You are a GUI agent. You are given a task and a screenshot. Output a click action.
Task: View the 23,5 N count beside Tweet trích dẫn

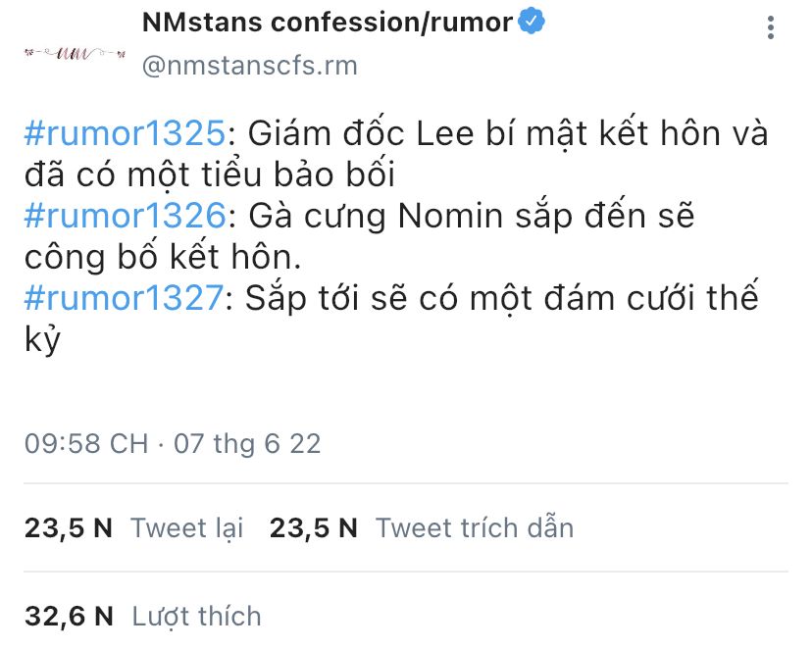(x=313, y=528)
